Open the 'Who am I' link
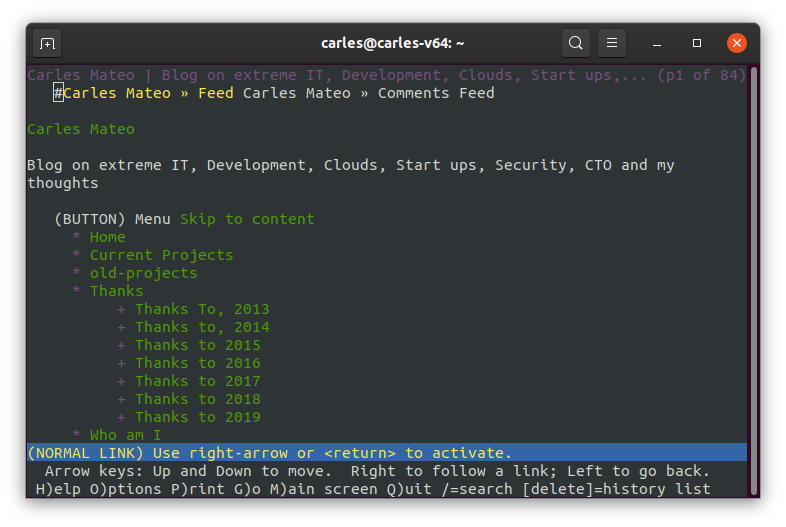The width and height of the screenshot is (786, 527). (125, 435)
